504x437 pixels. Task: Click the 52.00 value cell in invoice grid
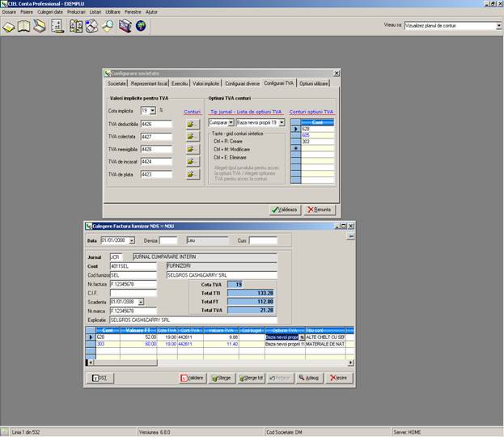(x=138, y=337)
